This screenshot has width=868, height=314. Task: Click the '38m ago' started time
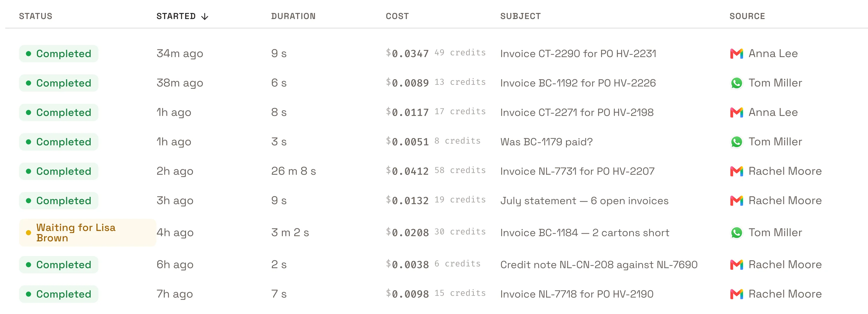click(180, 83)
